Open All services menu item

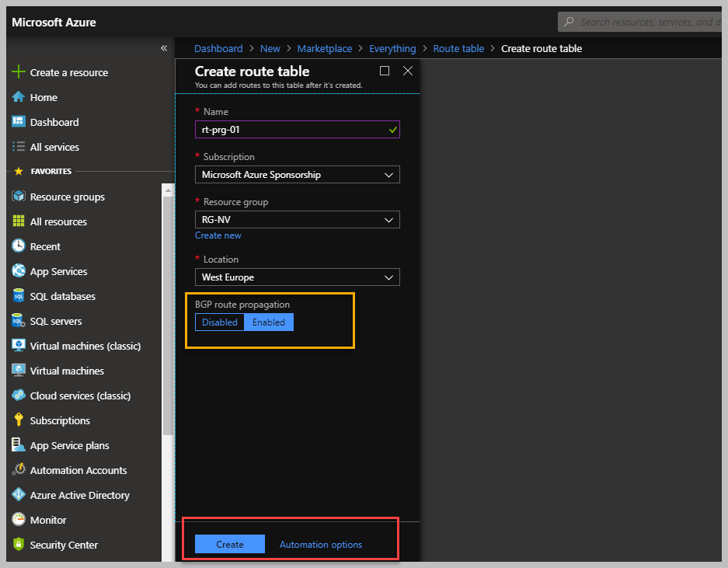click(55, 147)
